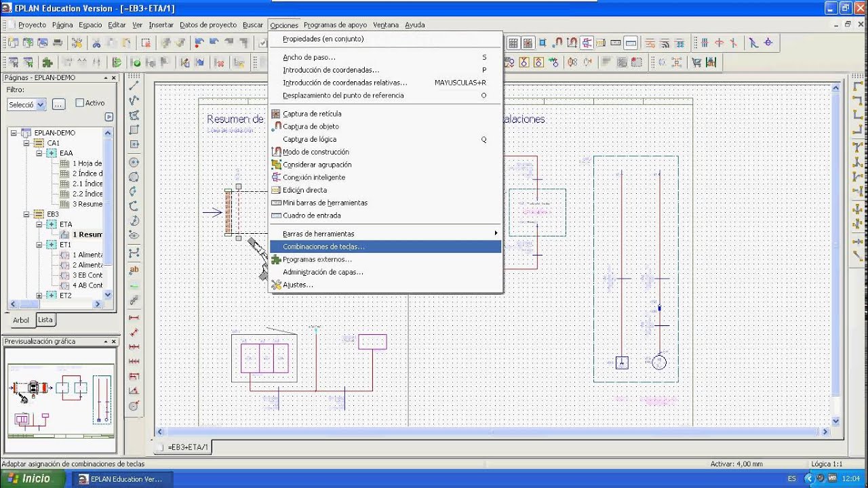868x488 pixels.
Task: Select the rectangle drawing tool
Action: (x=134, y=130)
